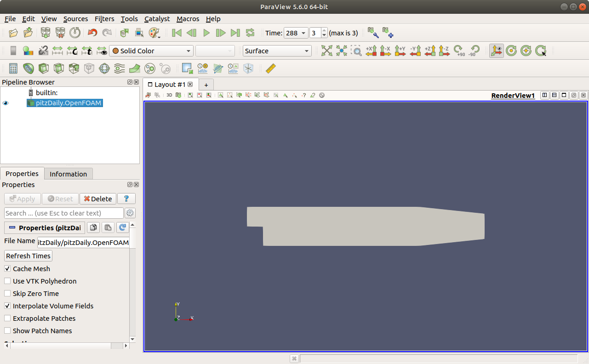Click the Save Data icon

coord(28,33)
